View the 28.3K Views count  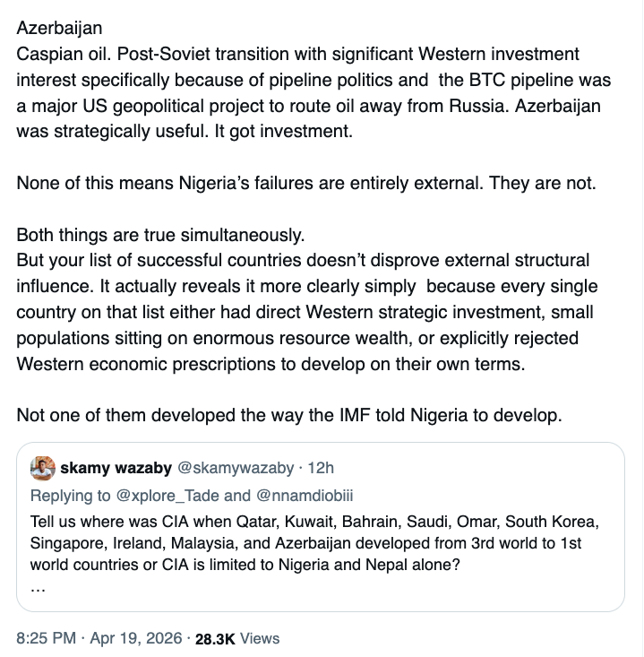pos(237,638)
